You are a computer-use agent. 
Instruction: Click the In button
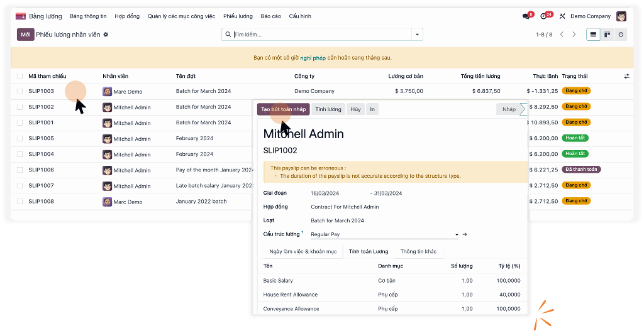pos(372,109)
